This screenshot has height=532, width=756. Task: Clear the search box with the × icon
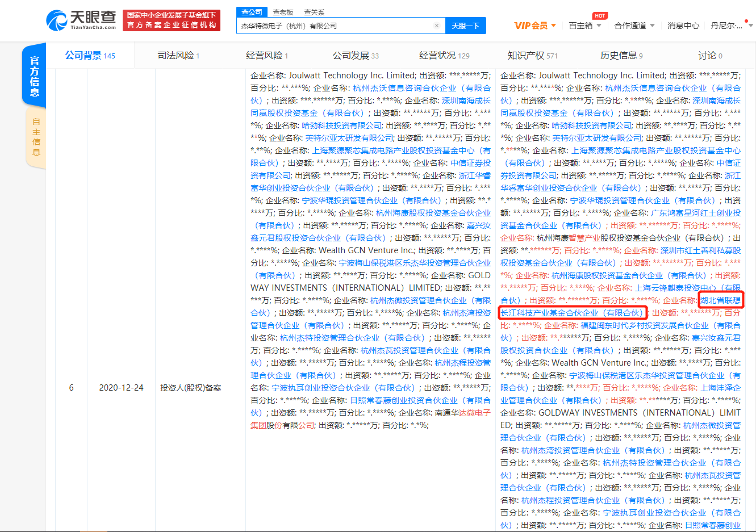[x=436, y=26]
